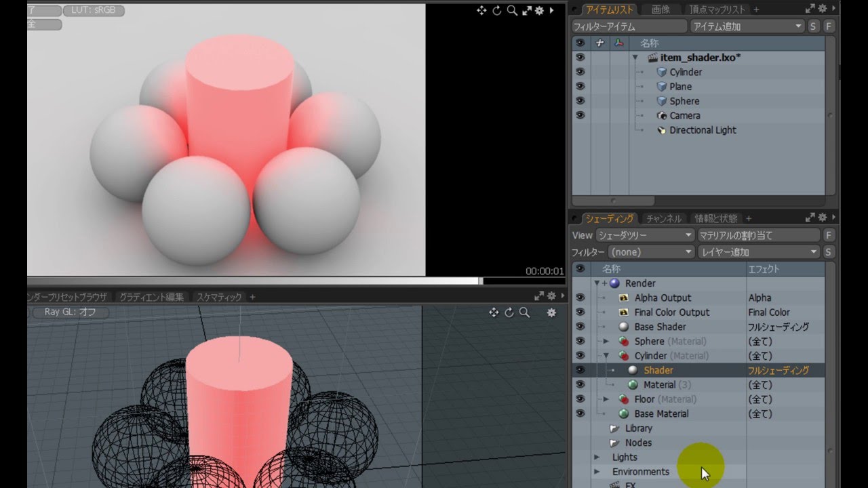
Task: Click the LUT: sRGB button
Action: pos(93,10)
